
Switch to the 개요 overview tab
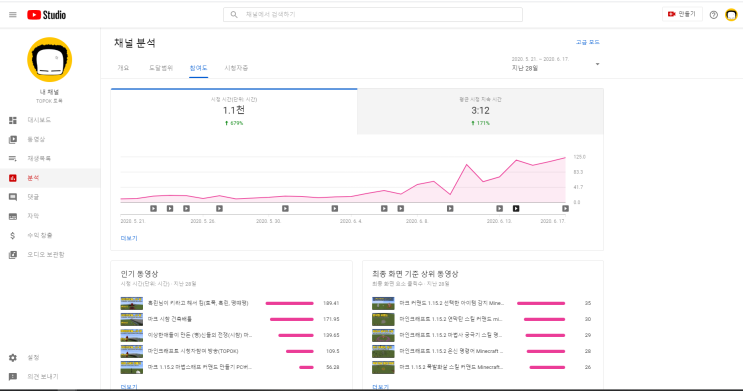point(123,68)
